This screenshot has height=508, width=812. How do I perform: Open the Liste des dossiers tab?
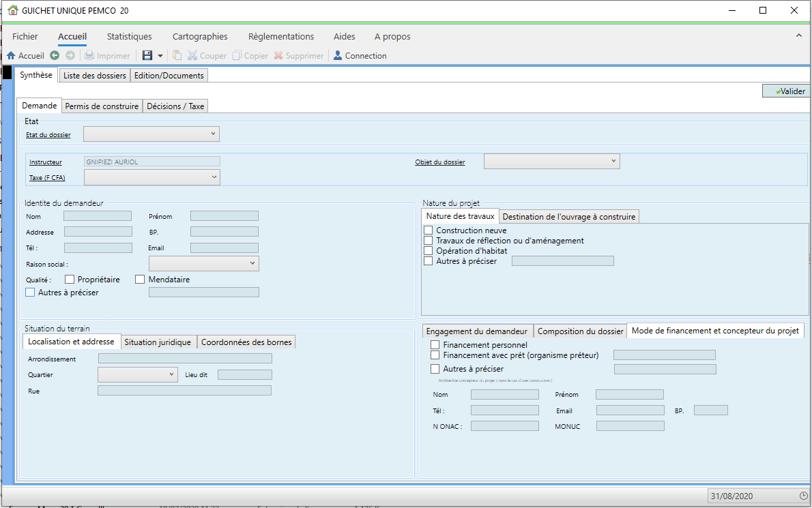pos(95,76)
